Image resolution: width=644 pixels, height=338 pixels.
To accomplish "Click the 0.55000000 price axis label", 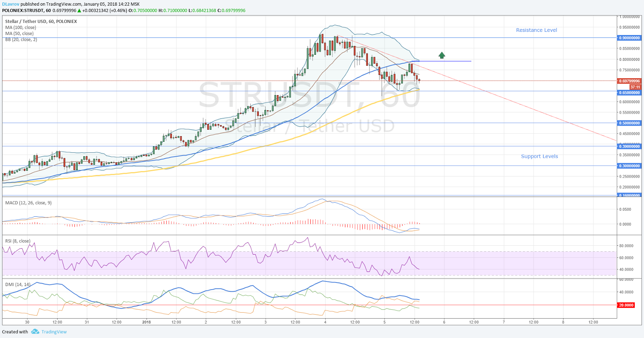I will [x=630, y=113].
